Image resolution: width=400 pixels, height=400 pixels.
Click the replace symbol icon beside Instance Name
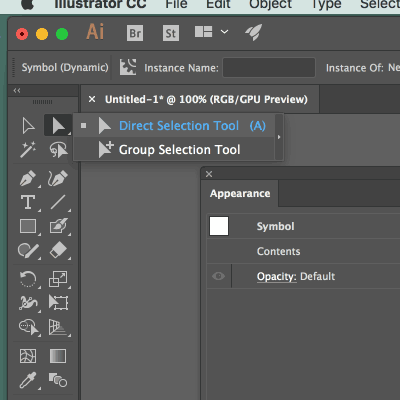[x=128, y=67]
